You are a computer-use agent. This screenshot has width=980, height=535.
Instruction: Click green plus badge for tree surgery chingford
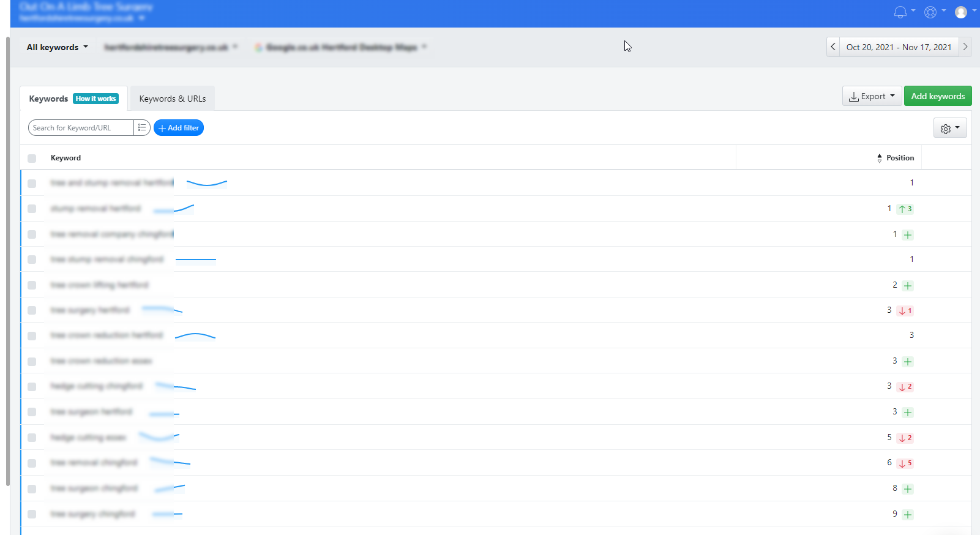[908, 514]
